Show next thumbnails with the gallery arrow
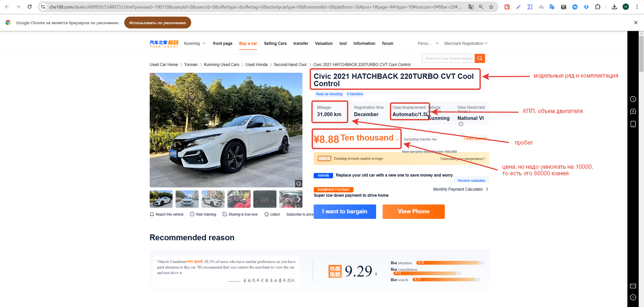 click(299, 199)
